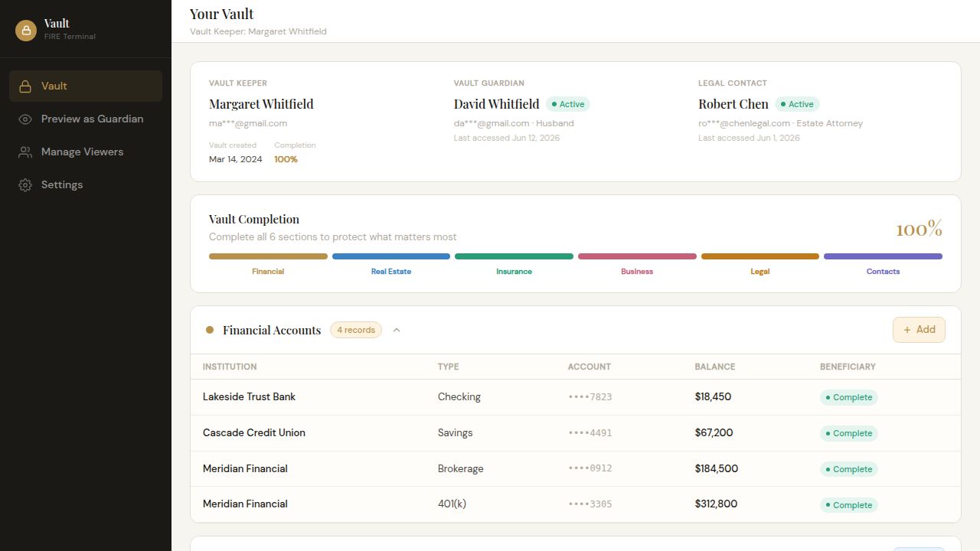Click the Insurance section label

coord(514,272)
